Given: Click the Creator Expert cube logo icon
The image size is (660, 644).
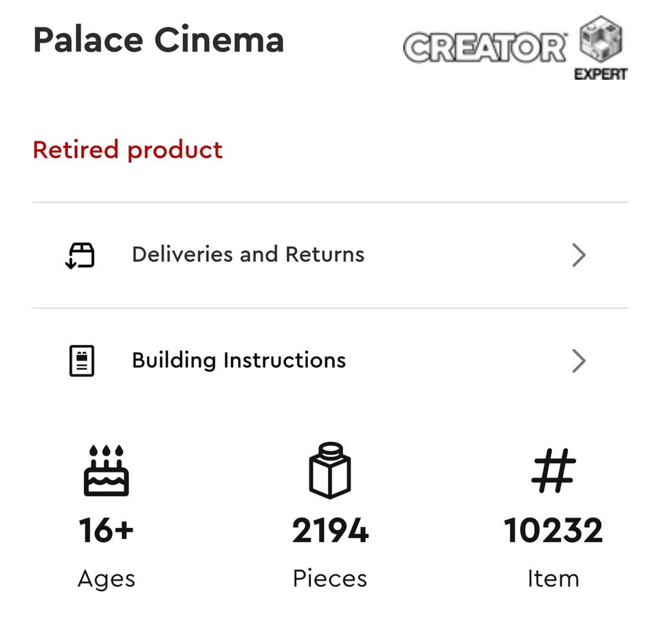Looking at the screenshot, I should coord(601,39).
